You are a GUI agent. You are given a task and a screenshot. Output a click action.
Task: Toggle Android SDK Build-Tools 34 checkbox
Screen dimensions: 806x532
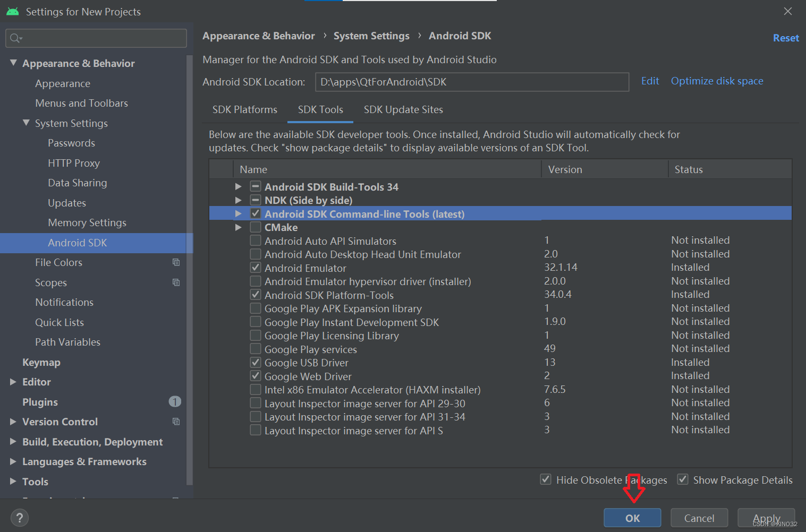pyautogui.click(x=256, y=186)
